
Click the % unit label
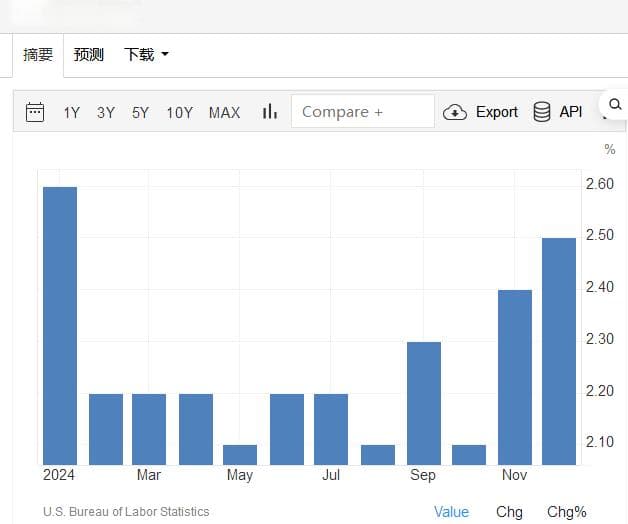tap(610, 149)
